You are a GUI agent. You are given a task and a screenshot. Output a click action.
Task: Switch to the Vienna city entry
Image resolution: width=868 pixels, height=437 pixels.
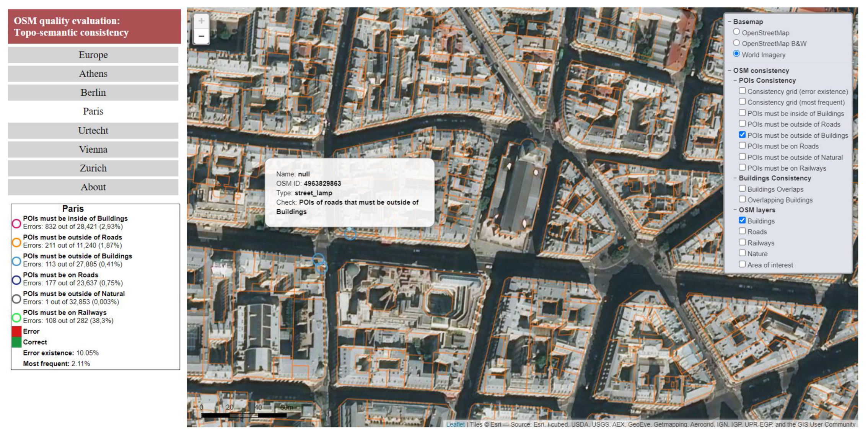click(93, 149)
